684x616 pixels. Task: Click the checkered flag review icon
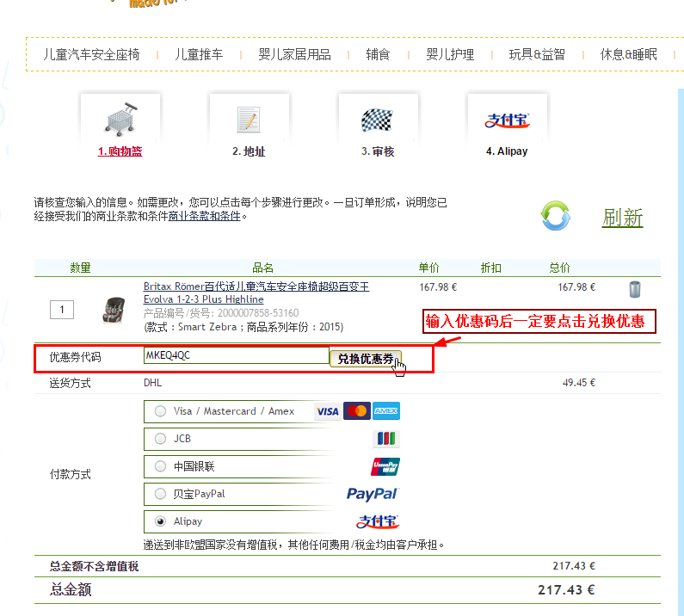pos(377,119)
